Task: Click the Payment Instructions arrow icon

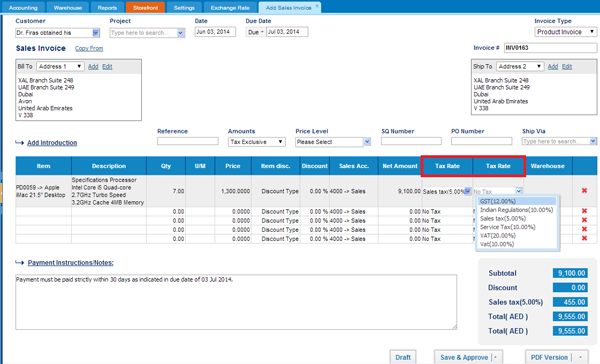Action: pyautogui.click(x=20, y=263)
